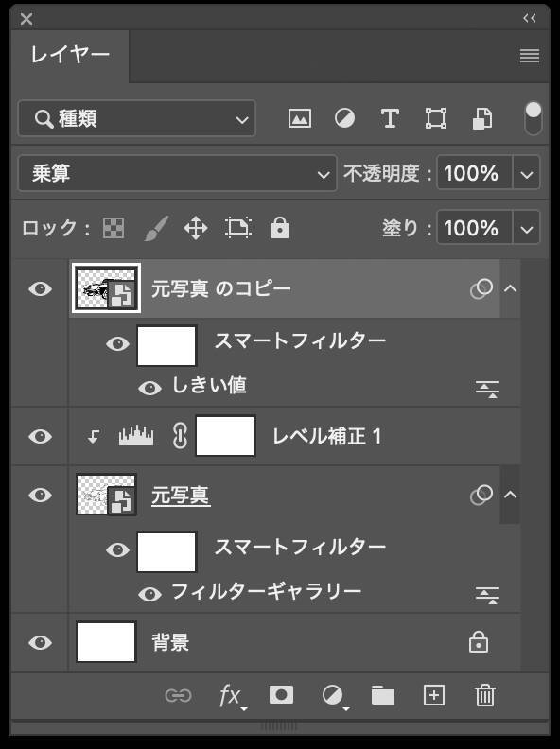The height and width of the screenshot is (749, 560).
Task: Hide the しきい値 filter
Action: [149, 388]
